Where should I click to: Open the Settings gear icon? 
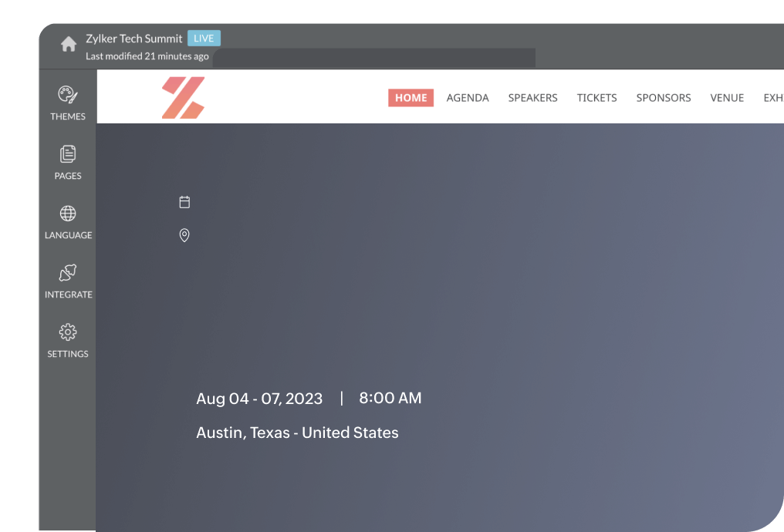[68, 332]
